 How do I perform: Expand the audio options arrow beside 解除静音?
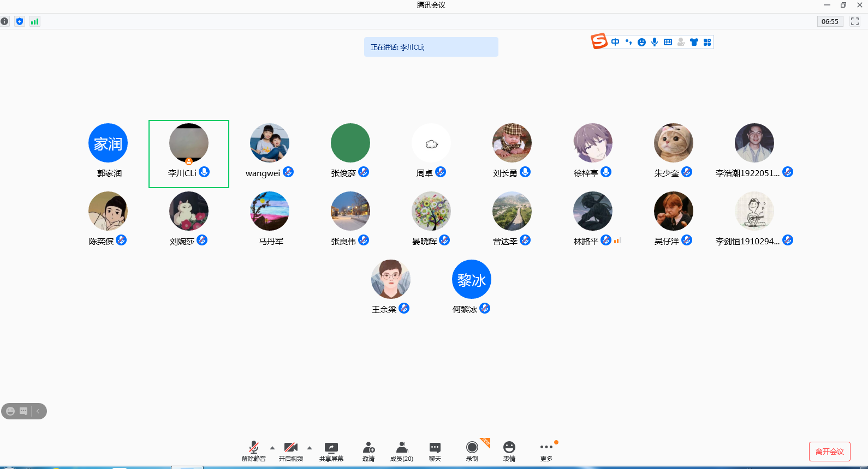(x=272, y=448)
